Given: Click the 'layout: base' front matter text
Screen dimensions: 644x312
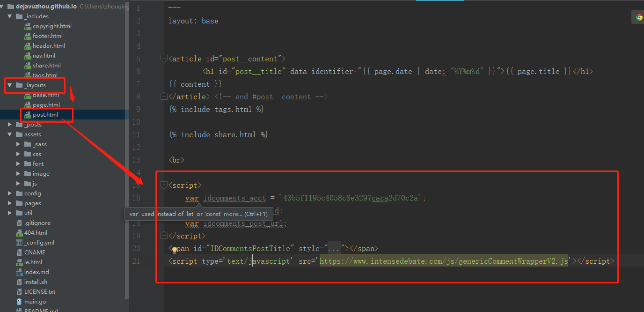Looking at the screenshot, I should point(193,21).
